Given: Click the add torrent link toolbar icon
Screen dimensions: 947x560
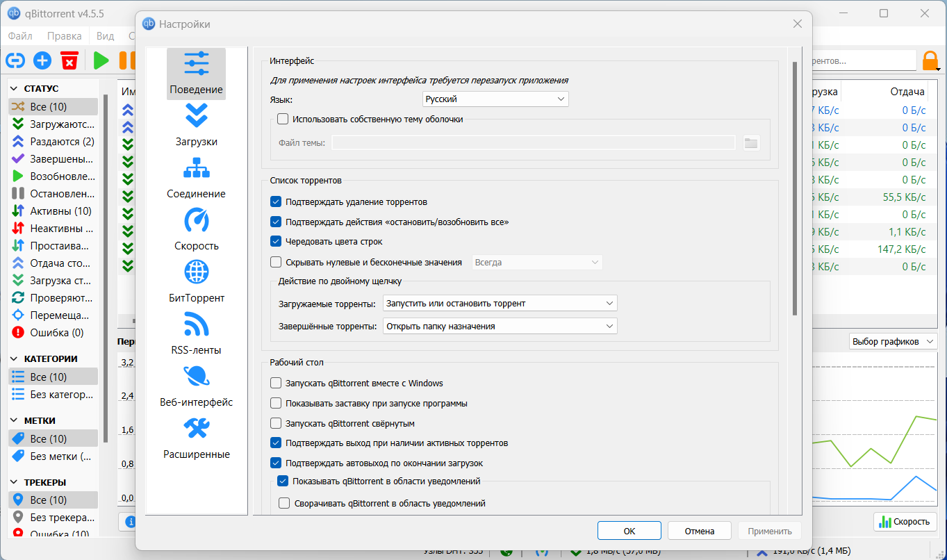Looking at the screenshot, I should click(15, 60).
